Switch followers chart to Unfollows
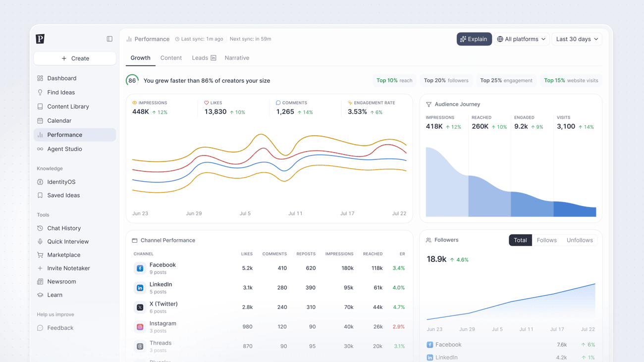Screen dimensions: 644x362 [x=580, y=240]
